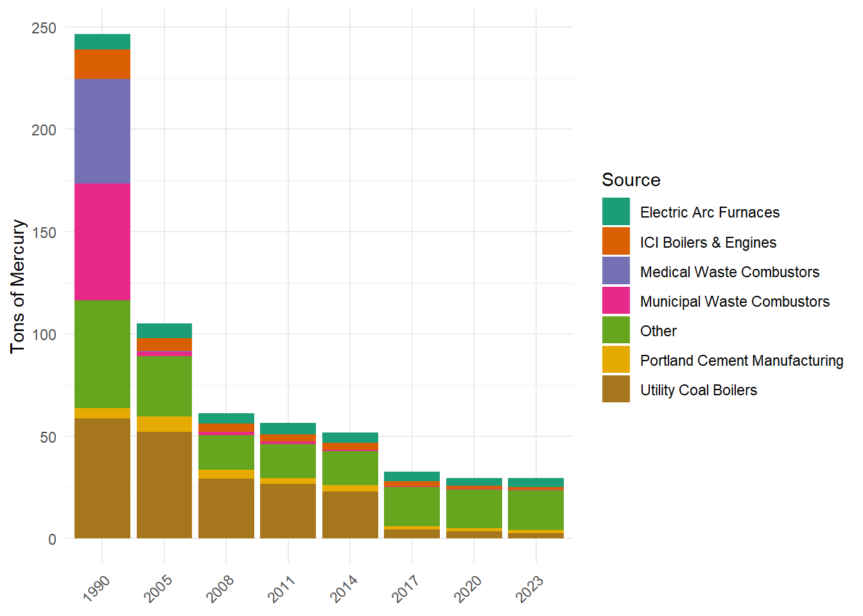Select the brown Utility Coal segment of 2005 bar
The image size is (863, 616).
click(x=164, y=485)
